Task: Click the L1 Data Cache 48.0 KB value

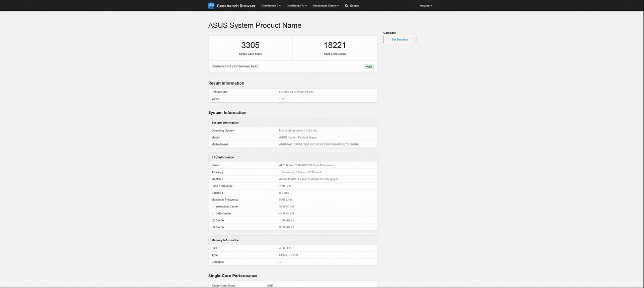Action: [287, 213]
